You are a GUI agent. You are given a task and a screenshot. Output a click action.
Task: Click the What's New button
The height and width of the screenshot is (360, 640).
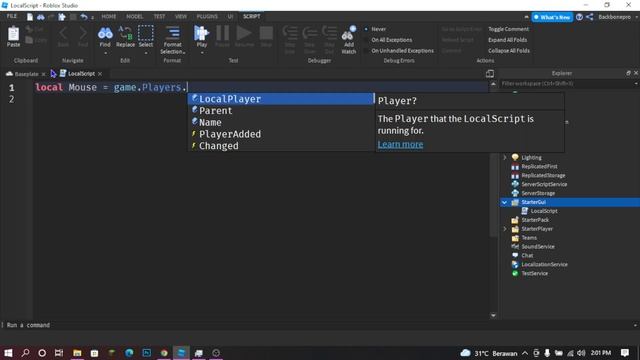552,17
